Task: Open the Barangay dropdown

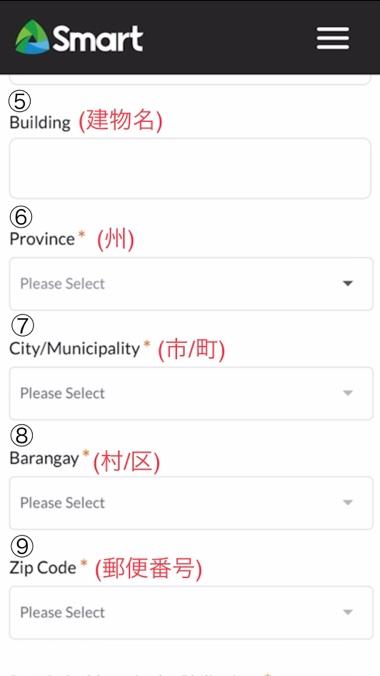Action: tap(191, 503)
